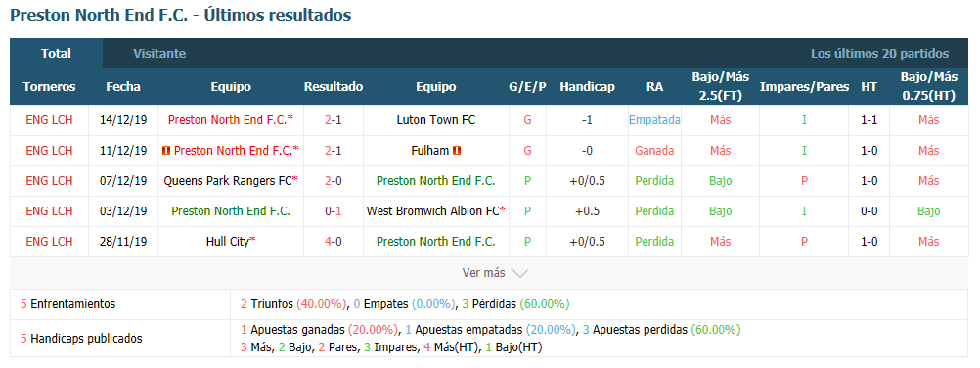Select ENG LCH tournament on 14/12/19 row
This screenshot has width=980, height=368.
click(x=49, y=120)
